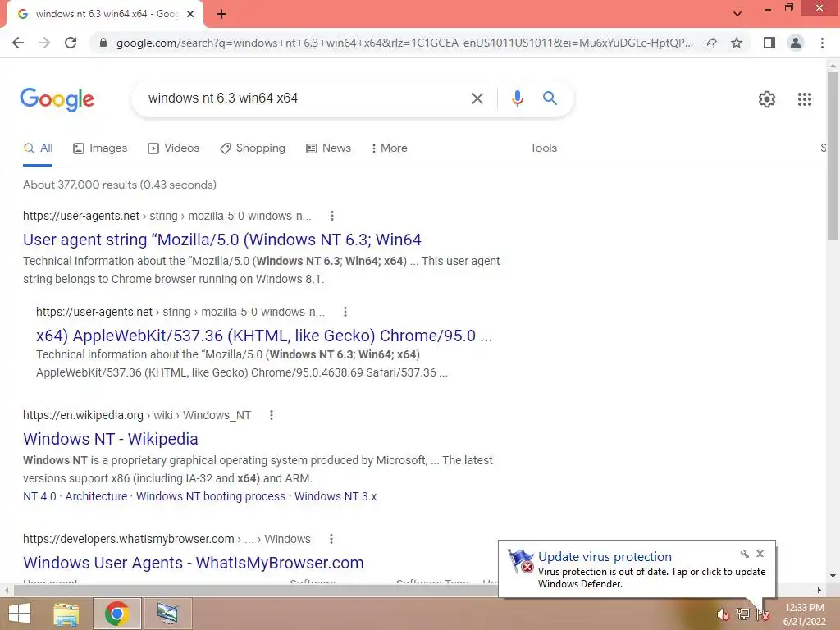Screen dimensions: 840x630
Task: Click the developers.whatismybrowser.com breadcrumb URL
Action: point(129,539)
